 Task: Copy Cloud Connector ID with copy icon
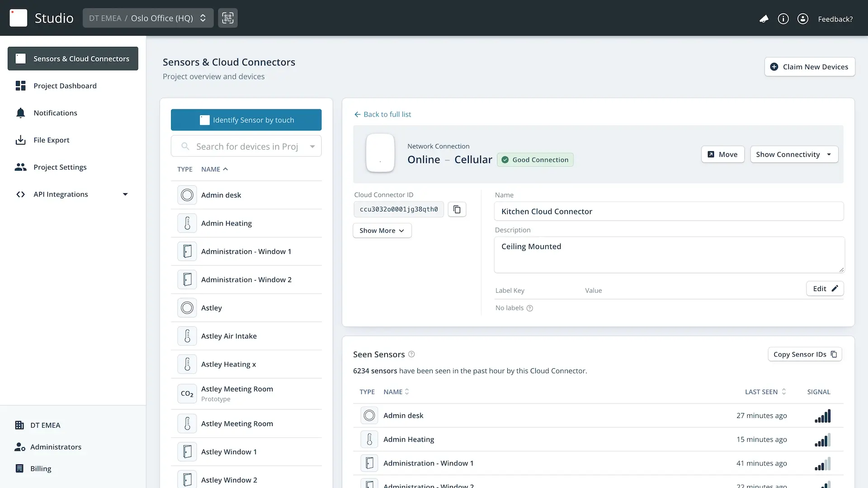[x=457, y=209]
